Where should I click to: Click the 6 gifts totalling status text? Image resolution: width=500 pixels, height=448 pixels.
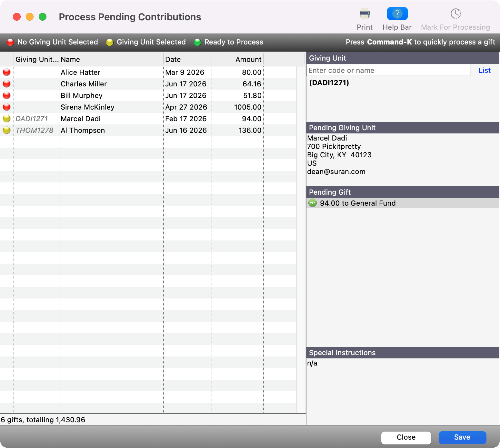(x=43, y=420)
